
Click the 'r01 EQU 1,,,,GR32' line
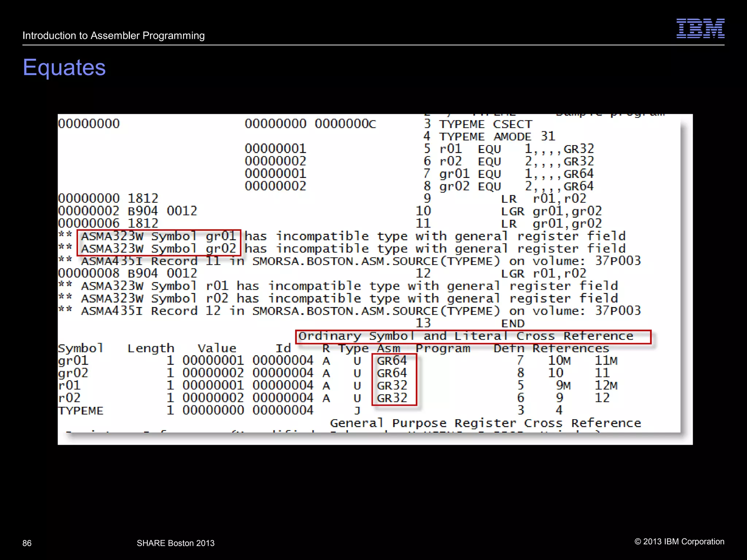516,149
